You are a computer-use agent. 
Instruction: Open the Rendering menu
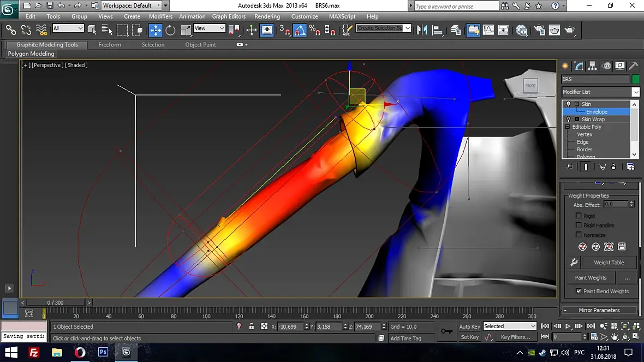tap(267, 16)
